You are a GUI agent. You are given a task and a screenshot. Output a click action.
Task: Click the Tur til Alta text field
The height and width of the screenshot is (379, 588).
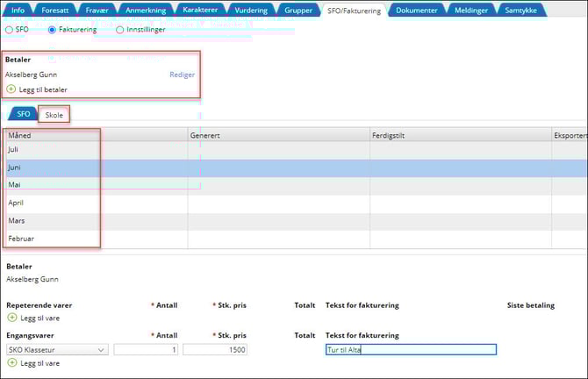pos(410,349)
